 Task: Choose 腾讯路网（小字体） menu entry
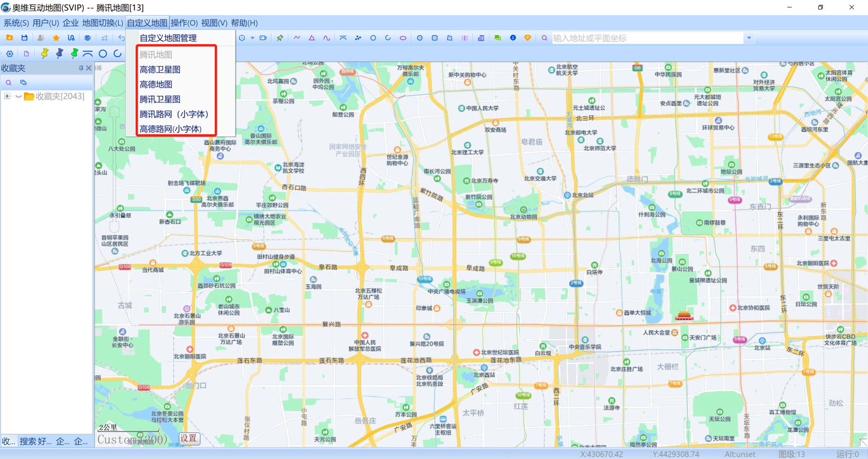(x=174, y=114)
